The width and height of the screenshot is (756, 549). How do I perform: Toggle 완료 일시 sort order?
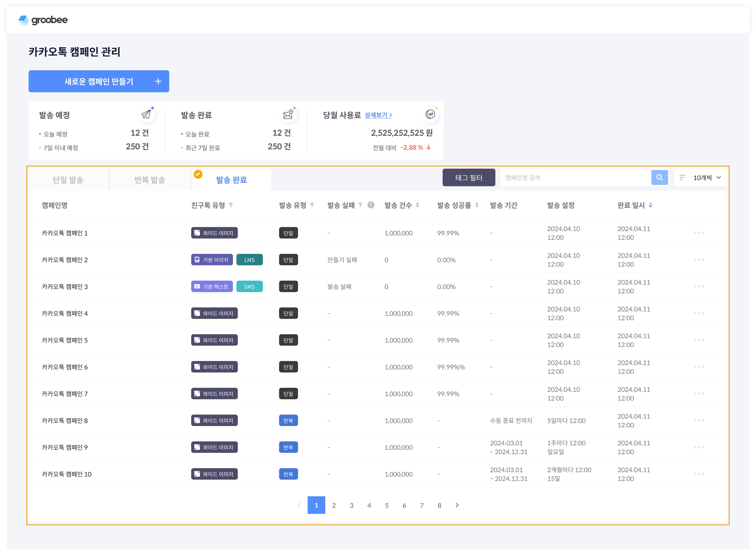coord(650,205)
